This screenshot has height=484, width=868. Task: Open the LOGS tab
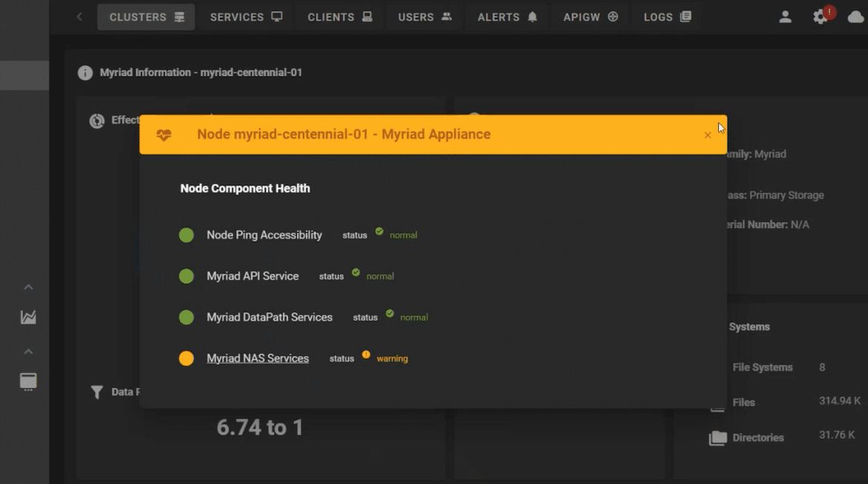[x=667, y=17]
